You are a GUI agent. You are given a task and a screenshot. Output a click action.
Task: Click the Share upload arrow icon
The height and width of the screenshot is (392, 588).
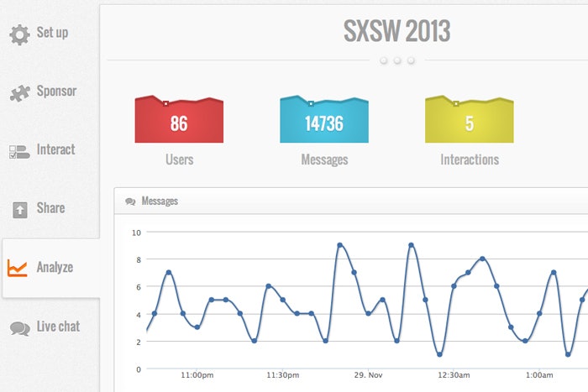pyautogui.click(x=20, y=210)
